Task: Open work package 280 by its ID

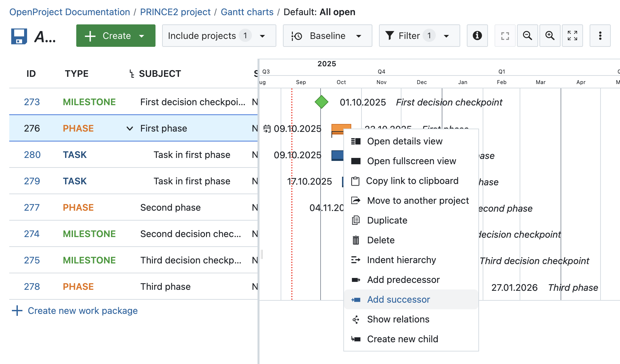Action: [32, 155]
